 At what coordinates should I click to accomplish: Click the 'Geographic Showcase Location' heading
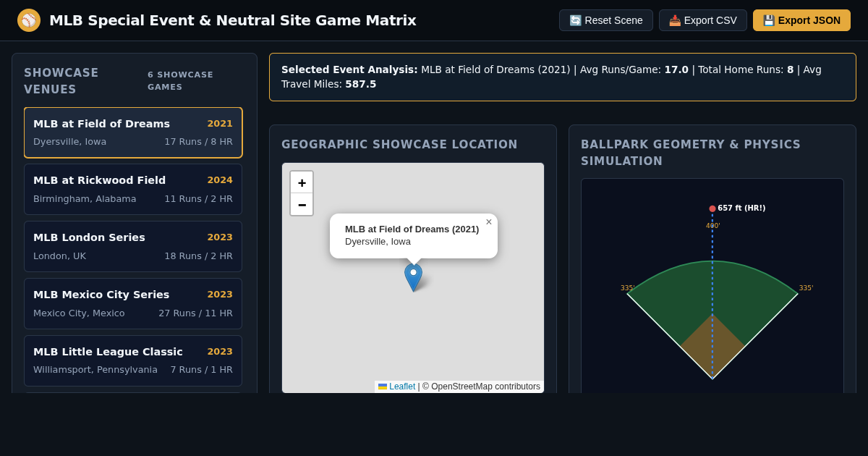[399, 145]
